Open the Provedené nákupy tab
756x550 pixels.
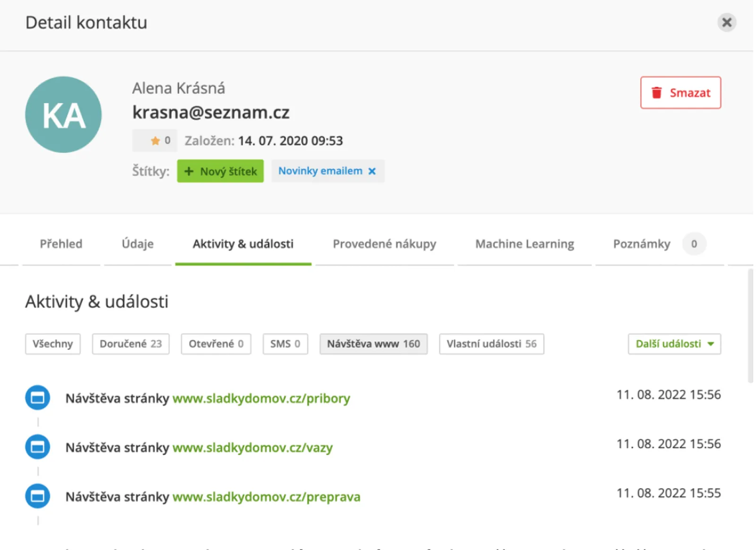[384, 244]
